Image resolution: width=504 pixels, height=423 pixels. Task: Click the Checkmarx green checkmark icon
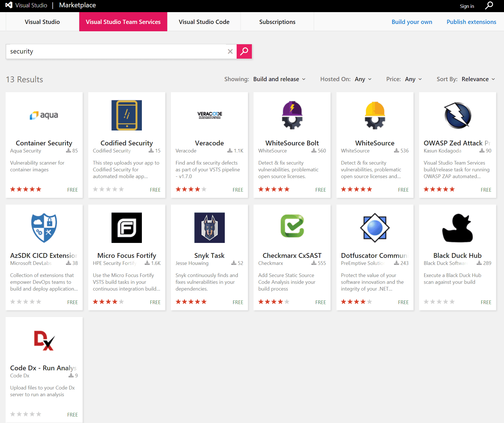(x=292, y=226)
